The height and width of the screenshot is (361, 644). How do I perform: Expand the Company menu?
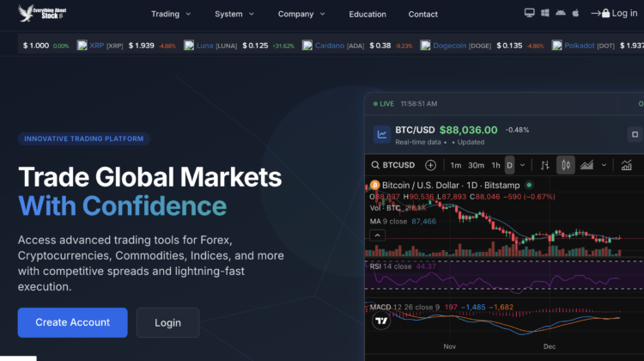click(x=301, y=14)
